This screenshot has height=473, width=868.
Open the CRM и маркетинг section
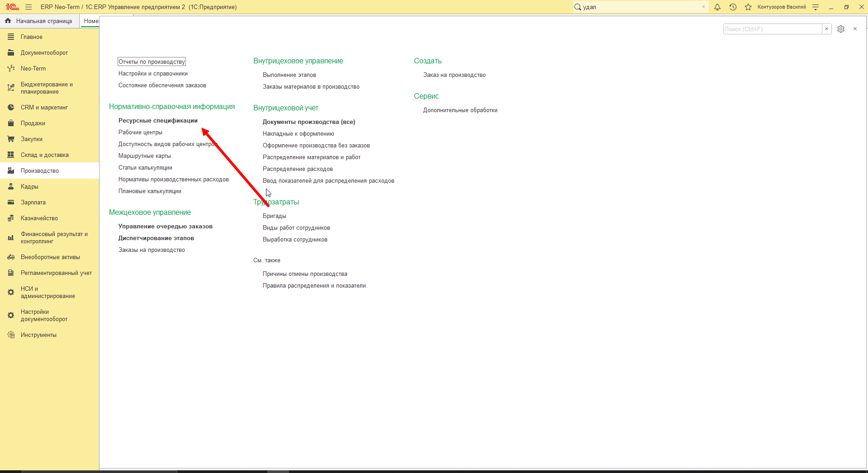click(49, 108)
